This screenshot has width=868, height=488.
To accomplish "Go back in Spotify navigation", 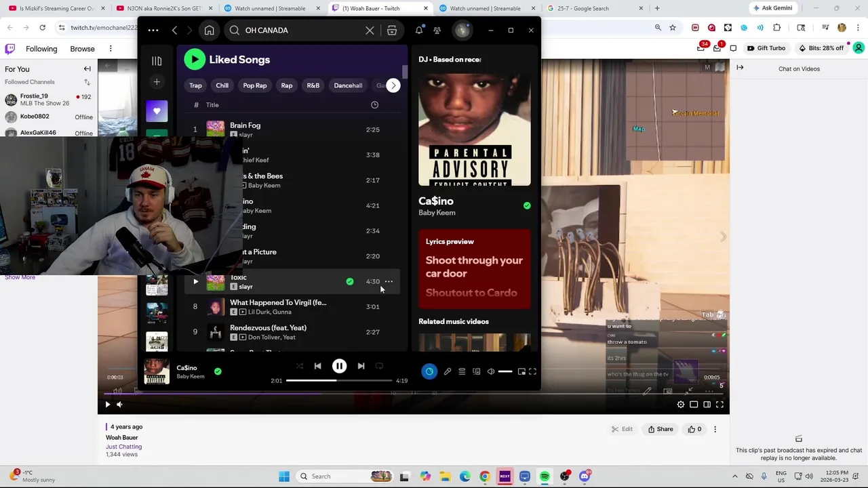I will tap(174, 30).
